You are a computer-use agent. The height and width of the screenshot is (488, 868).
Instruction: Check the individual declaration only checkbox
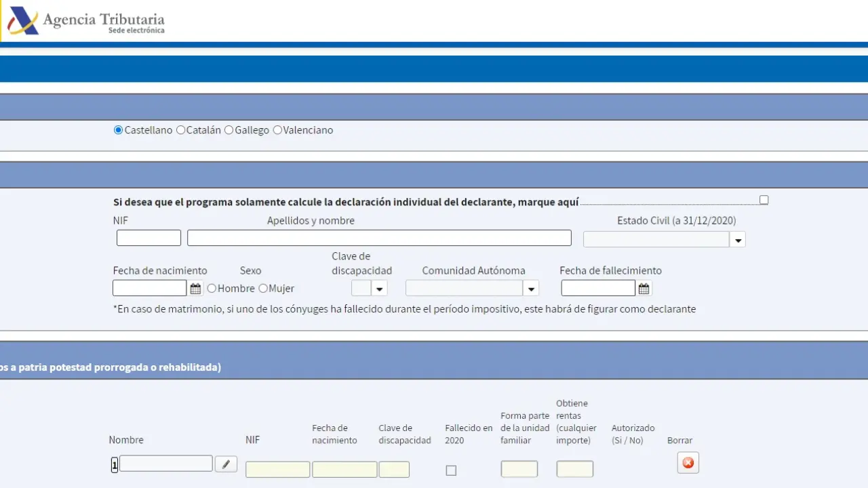coord(764,200)
